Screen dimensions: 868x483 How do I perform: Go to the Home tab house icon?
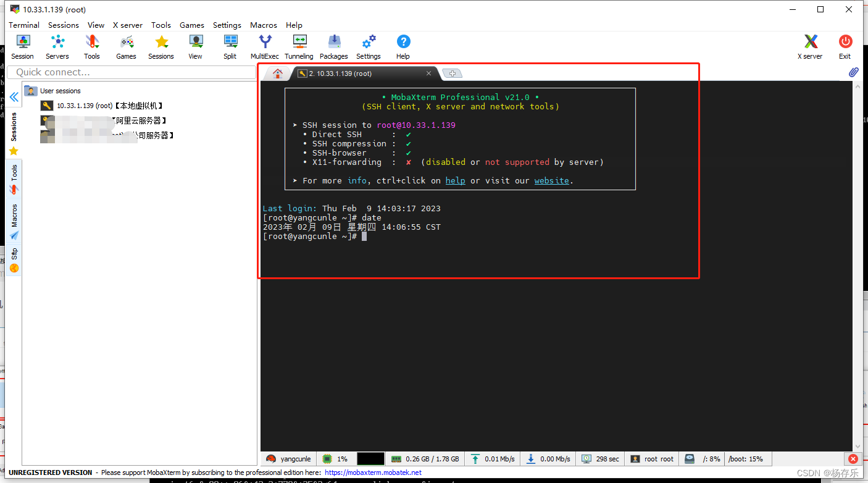tap(278, 73)
